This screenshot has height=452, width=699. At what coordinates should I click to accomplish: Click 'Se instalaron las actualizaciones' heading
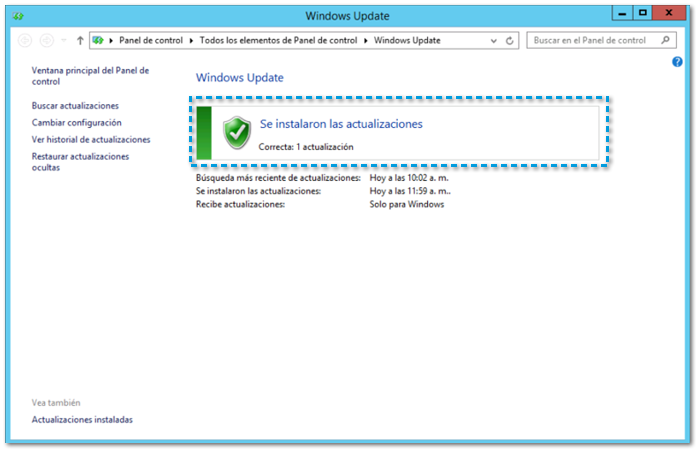341,124
